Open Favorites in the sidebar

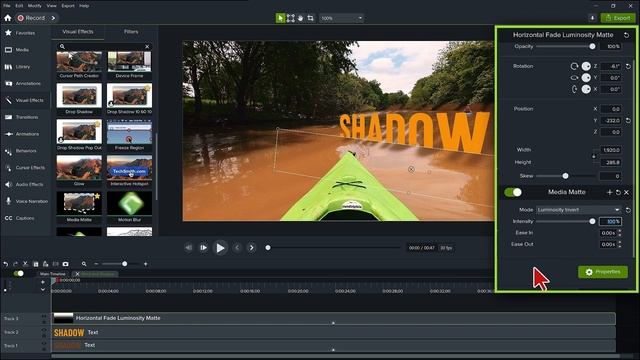[x=20, y=33]
